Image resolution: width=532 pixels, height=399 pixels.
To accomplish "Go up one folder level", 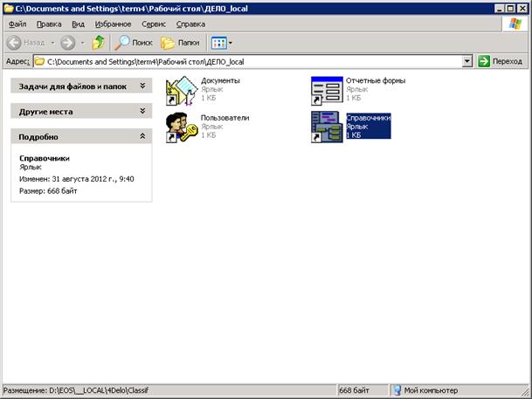I will (x=99, y=43).
